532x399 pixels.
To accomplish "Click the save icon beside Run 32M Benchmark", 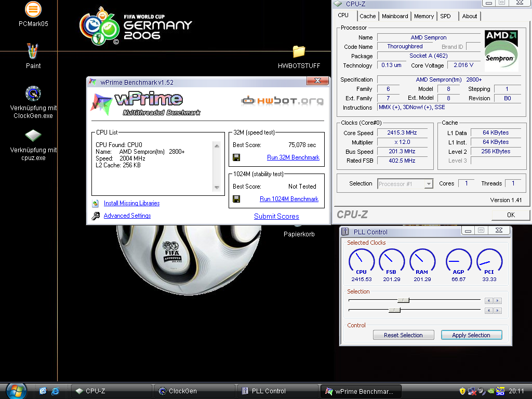I will coord(236,157).
